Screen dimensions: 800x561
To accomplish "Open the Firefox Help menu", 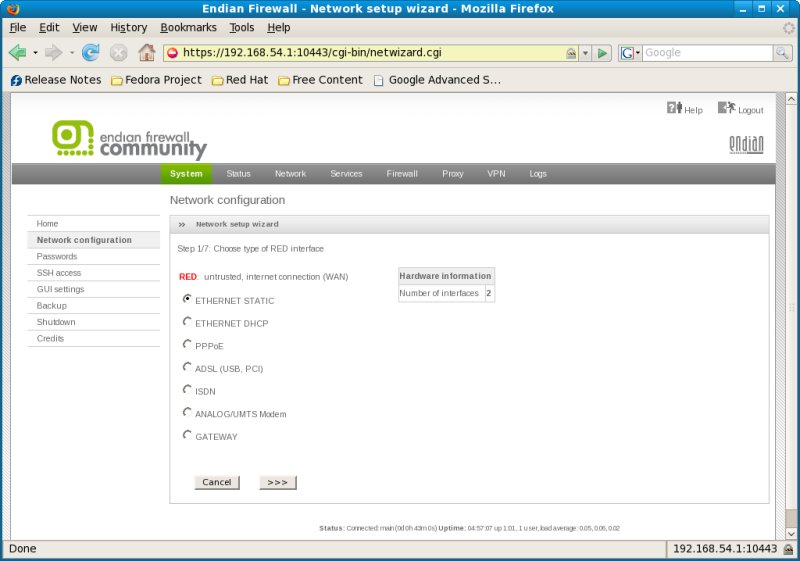I will pyautogui.click(x=279, y=28).
